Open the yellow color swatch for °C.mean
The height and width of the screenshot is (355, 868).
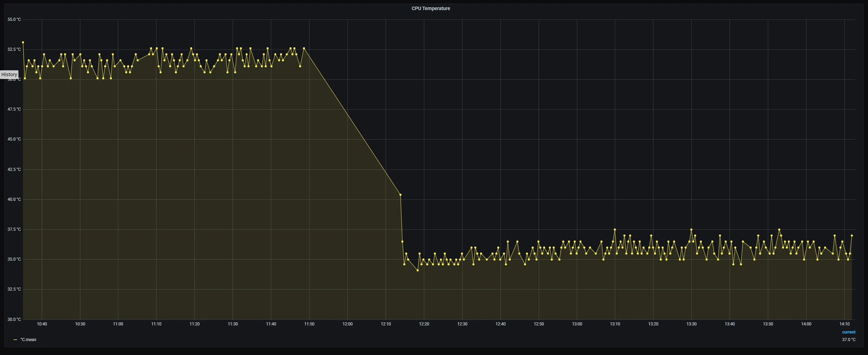pyautogui.click(x=15, y=340)
